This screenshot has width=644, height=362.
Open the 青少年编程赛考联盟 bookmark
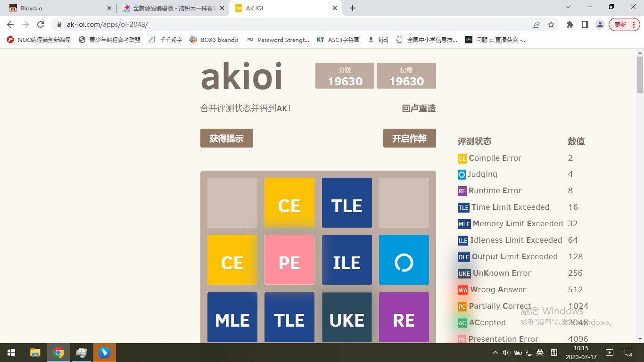click(110, 40)
